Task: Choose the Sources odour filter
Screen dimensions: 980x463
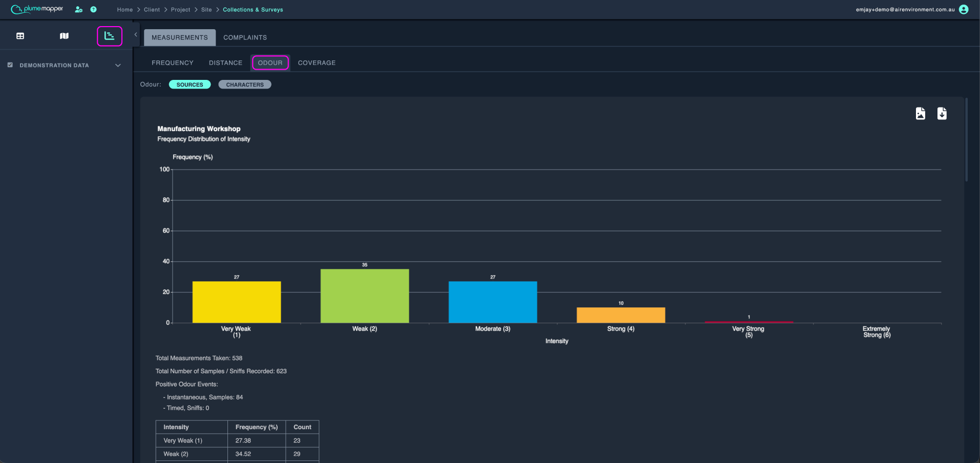Action: [x=190, y=85]
